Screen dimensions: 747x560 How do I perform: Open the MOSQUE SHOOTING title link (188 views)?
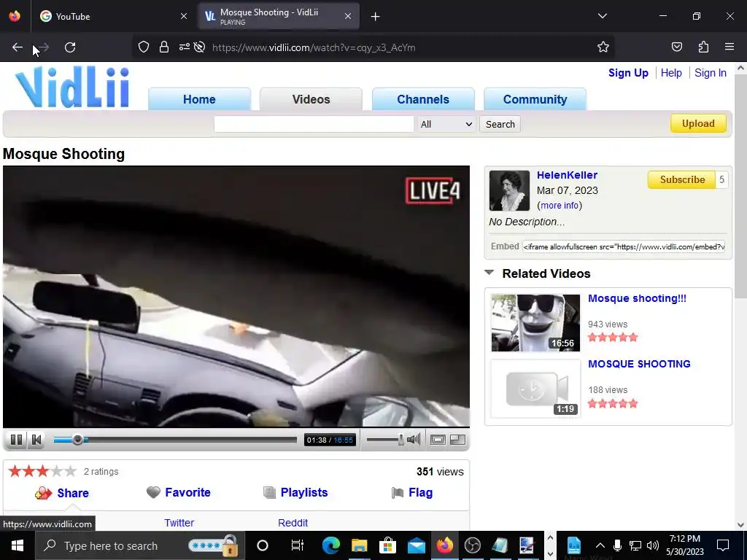[639, 364]
